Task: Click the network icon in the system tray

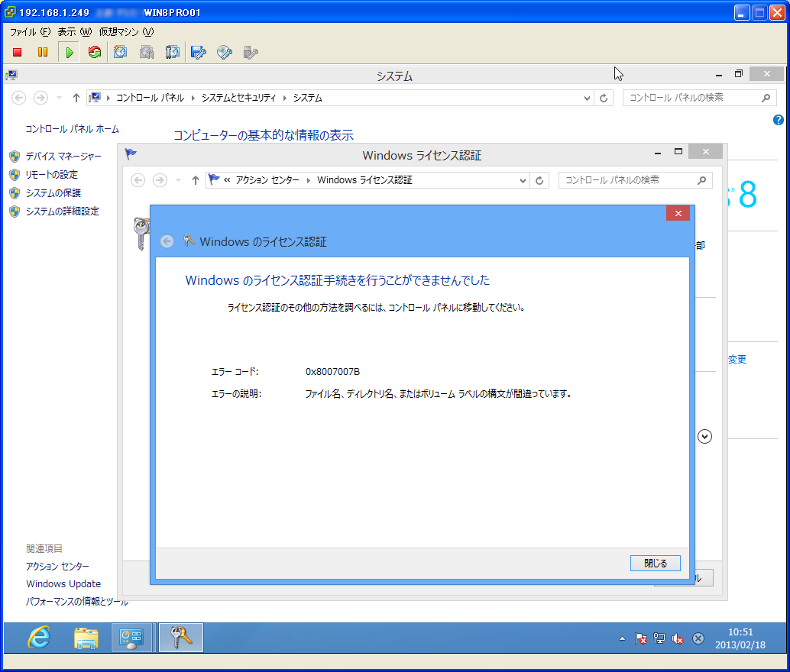Action: [x=659, y=638]
